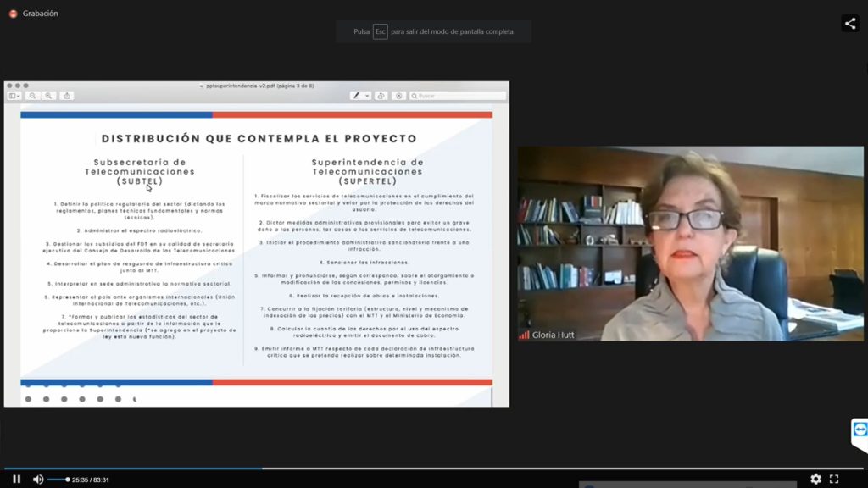This screenshot has height=488, width=868.
Task: Pause the video playback
Action: click(x=17, y=480)
